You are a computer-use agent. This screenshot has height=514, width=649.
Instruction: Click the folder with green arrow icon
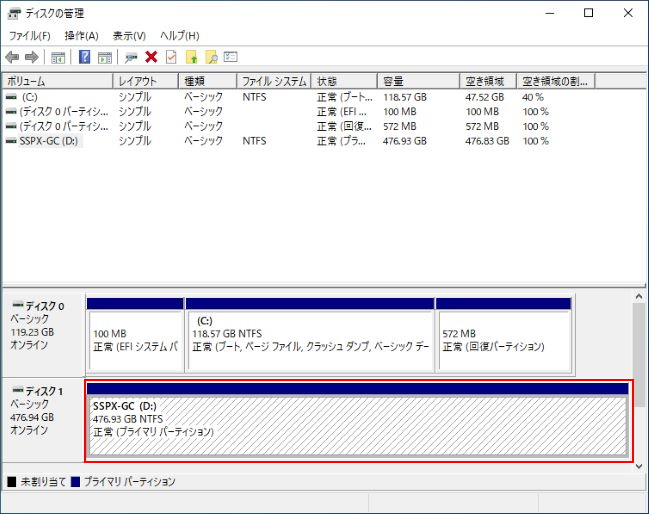191,57
